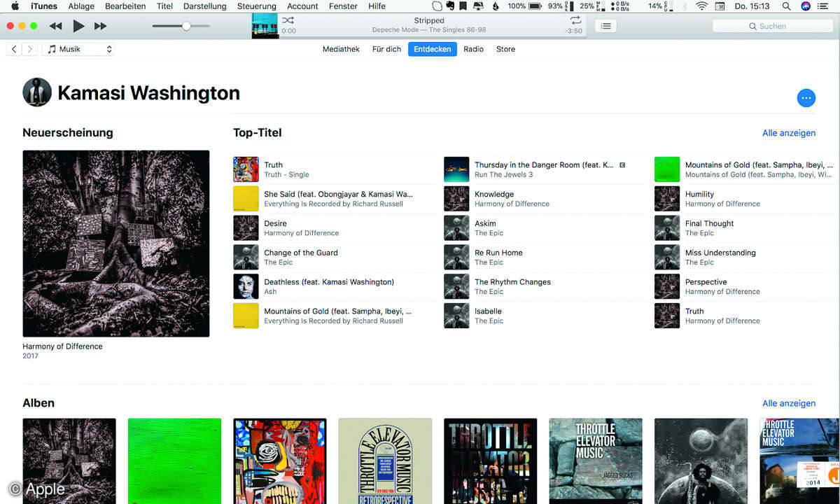Screen dimensions: 840x504
Task: Click the previous track rewind button
Action: coord(55,26)
